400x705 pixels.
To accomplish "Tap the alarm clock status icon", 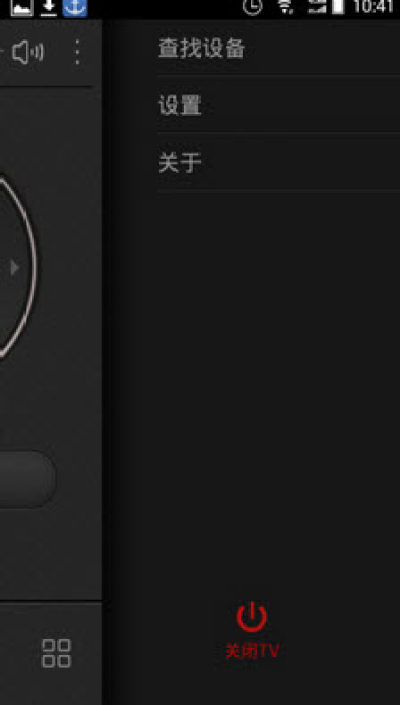I will click(253, 7).
